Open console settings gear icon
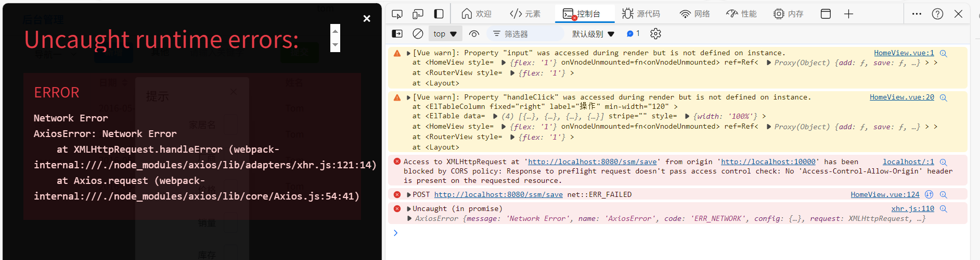 pyautogui.click(x=655, y=34)
